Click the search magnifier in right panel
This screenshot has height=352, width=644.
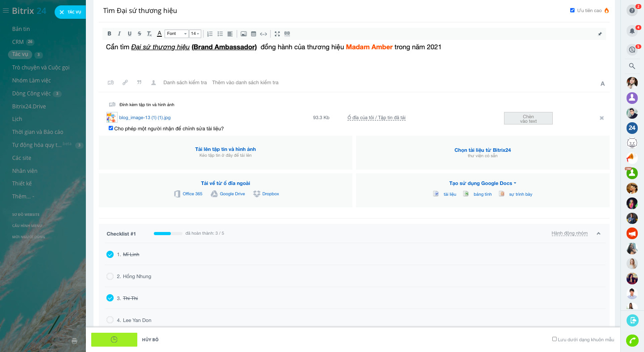pos(632,66)
